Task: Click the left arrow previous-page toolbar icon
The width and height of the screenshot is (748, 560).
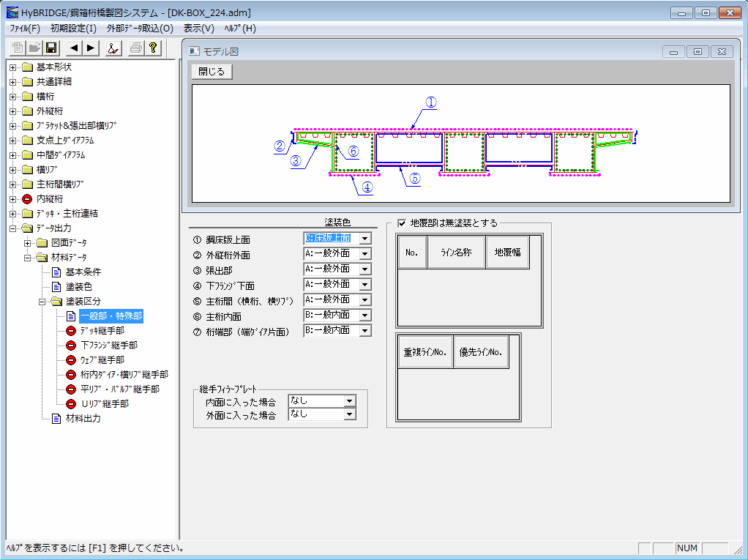Action: point(74,48)
